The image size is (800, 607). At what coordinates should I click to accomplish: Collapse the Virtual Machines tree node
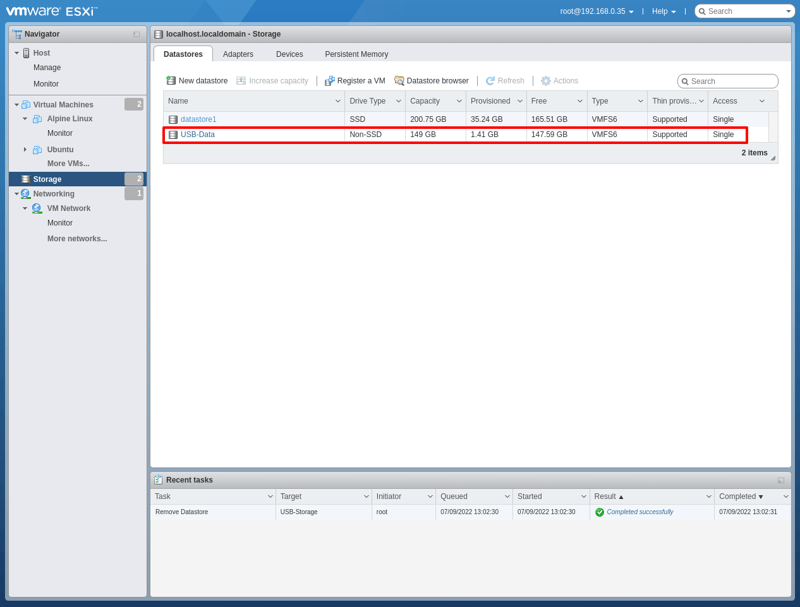(x=16, y=105)
